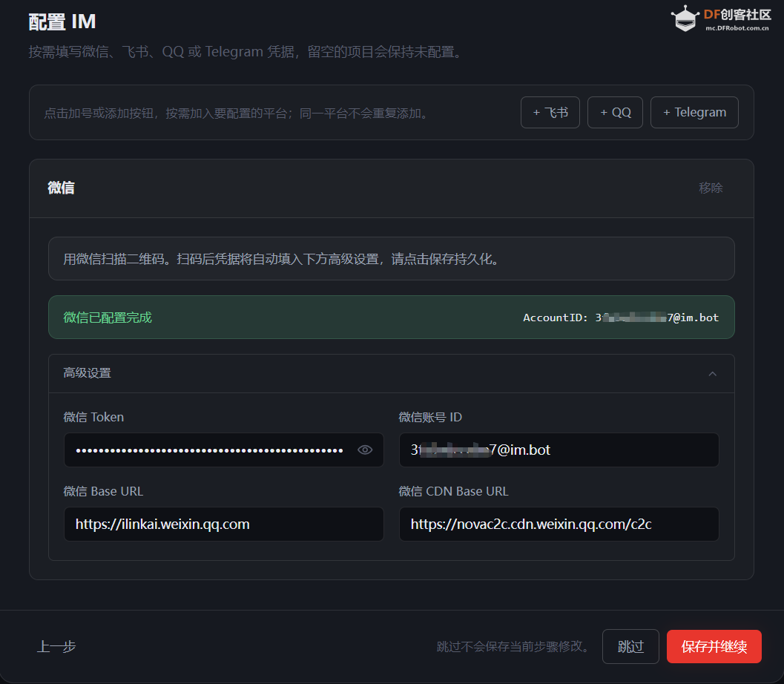Image resolution: width=784 pixels, height=684 pixels.
Task: Collapse 高级设置 with the chevron
Action: (713, 374)
